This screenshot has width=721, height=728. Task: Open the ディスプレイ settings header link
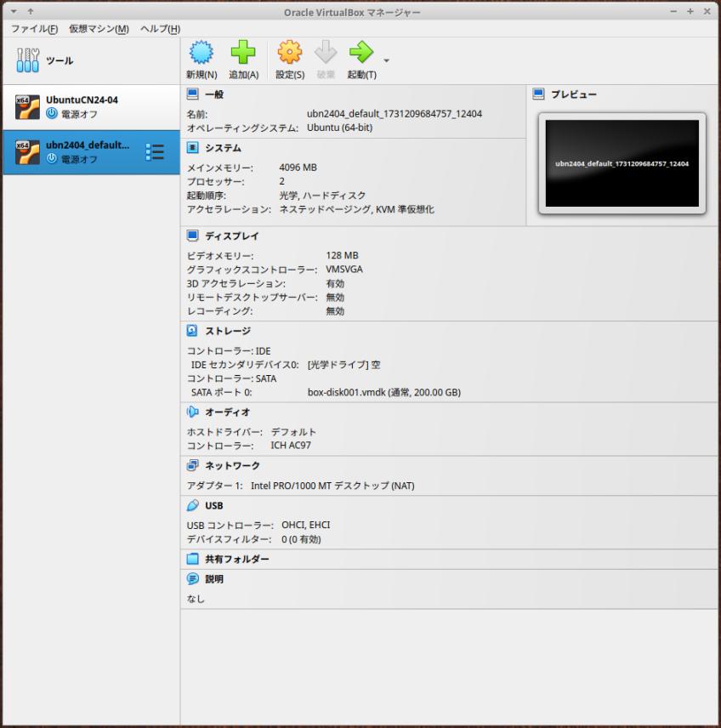[x=232, y=236]
